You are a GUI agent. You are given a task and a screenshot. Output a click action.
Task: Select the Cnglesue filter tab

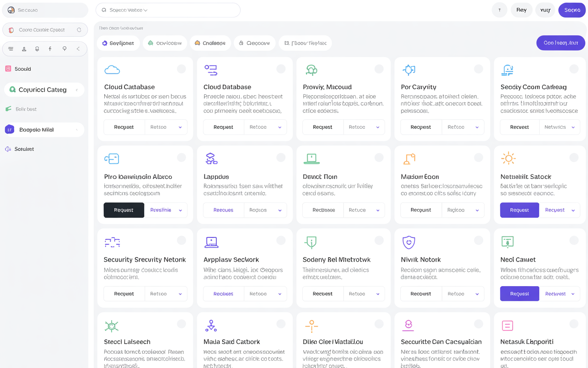coord(210,43)
